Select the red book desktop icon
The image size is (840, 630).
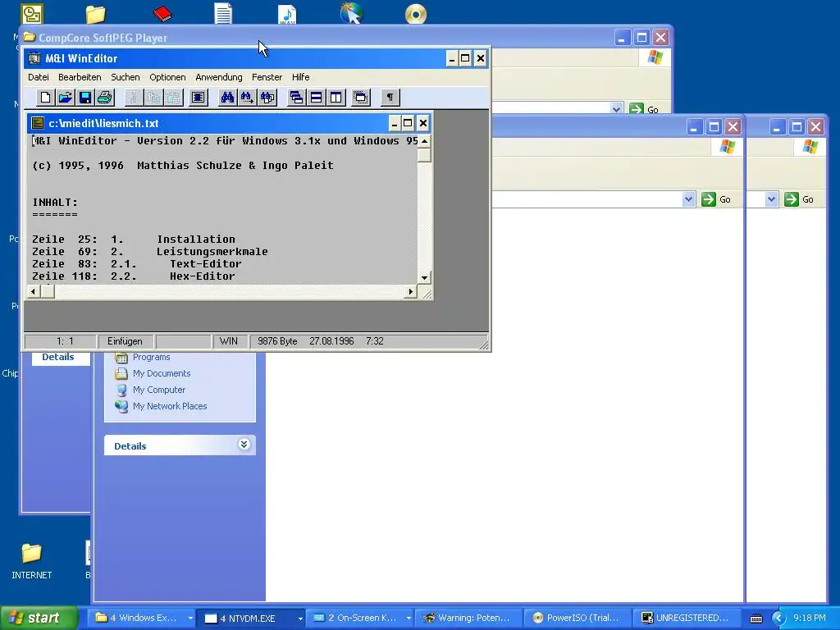(x=162, y=13)
